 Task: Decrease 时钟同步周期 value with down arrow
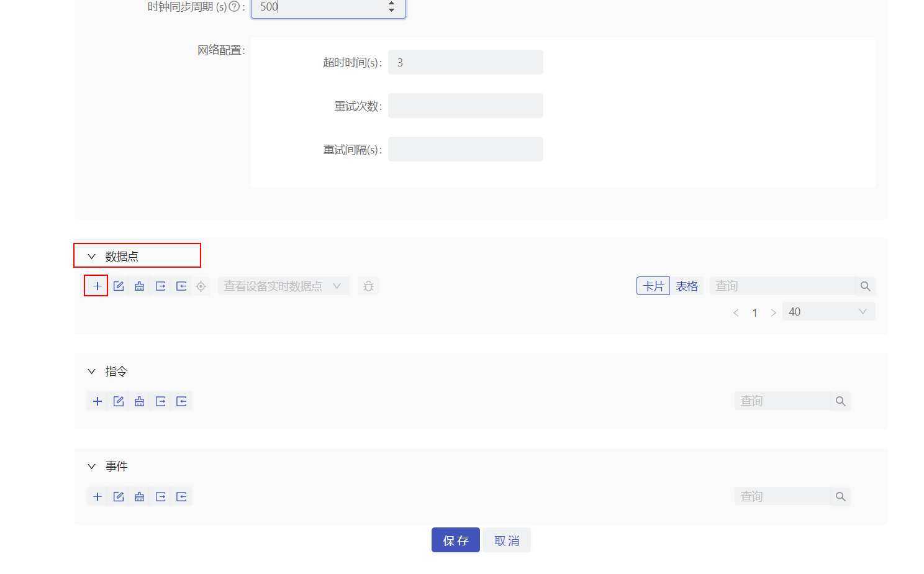pos(391,10)
